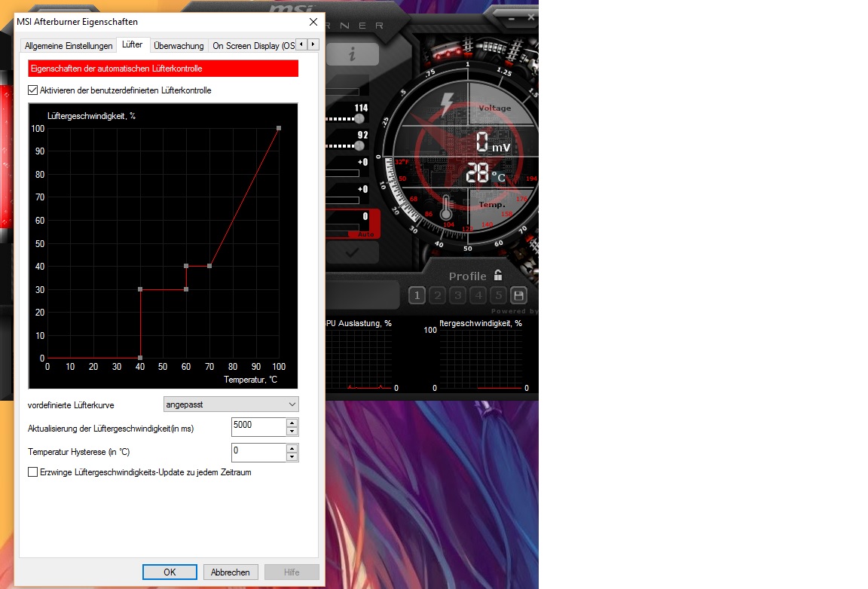Close the Afterburner main window
Image resolution: width=868 pixels, height=589 pixels.
pos(531,18)
